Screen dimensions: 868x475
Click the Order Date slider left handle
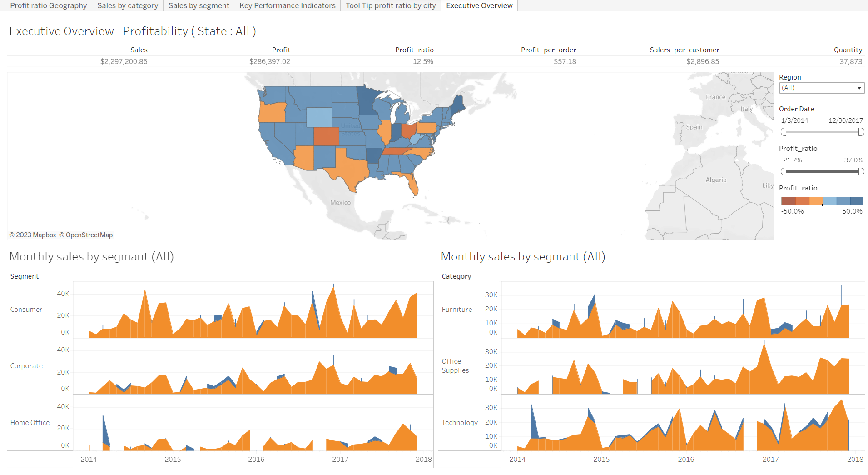(x=784, y=132)
